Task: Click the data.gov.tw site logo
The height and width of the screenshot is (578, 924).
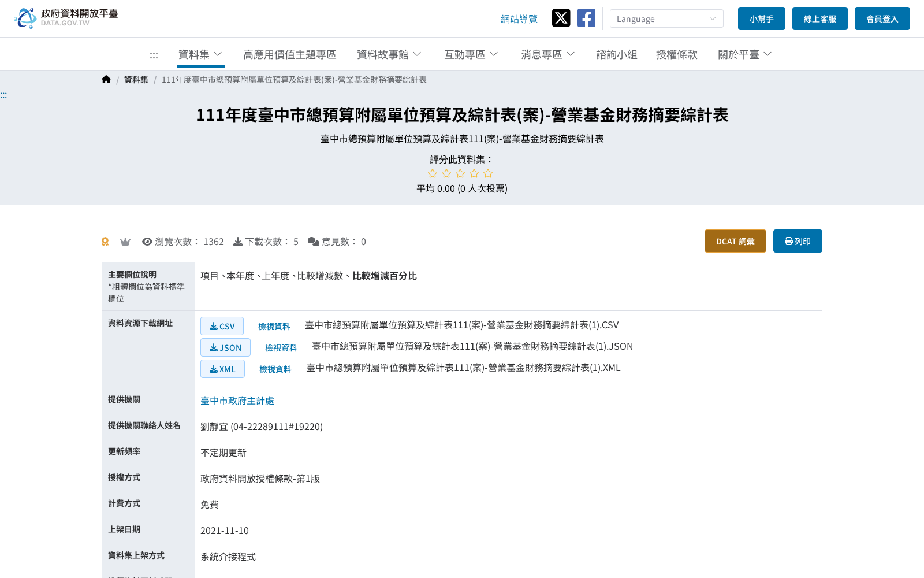Action: [x=66, y=18]
